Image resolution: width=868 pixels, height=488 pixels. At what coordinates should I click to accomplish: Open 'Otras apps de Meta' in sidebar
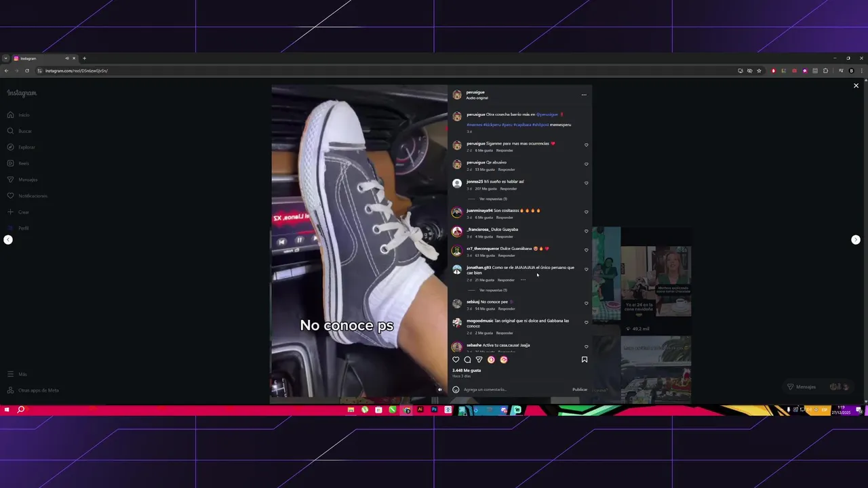(x=33, y=390)
